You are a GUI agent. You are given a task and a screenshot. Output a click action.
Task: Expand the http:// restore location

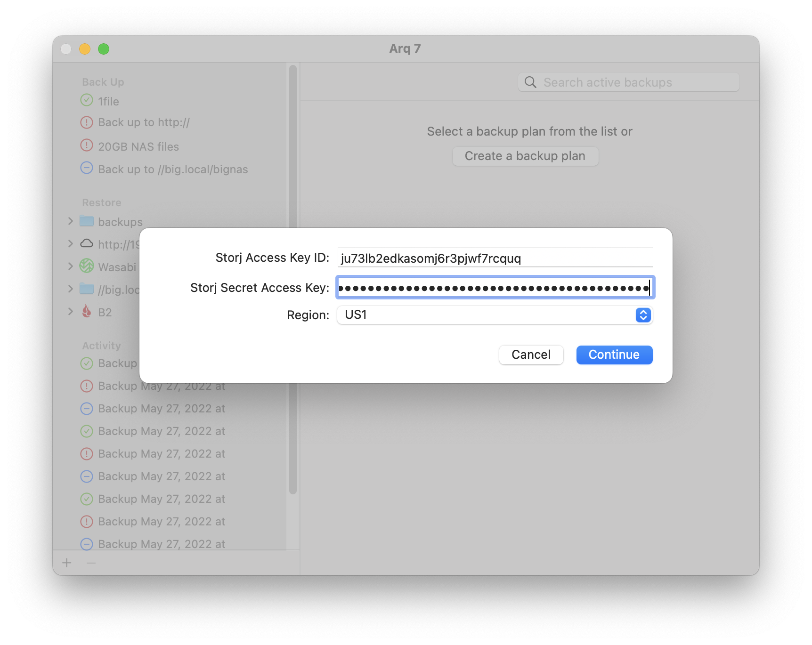coord(71,243)
